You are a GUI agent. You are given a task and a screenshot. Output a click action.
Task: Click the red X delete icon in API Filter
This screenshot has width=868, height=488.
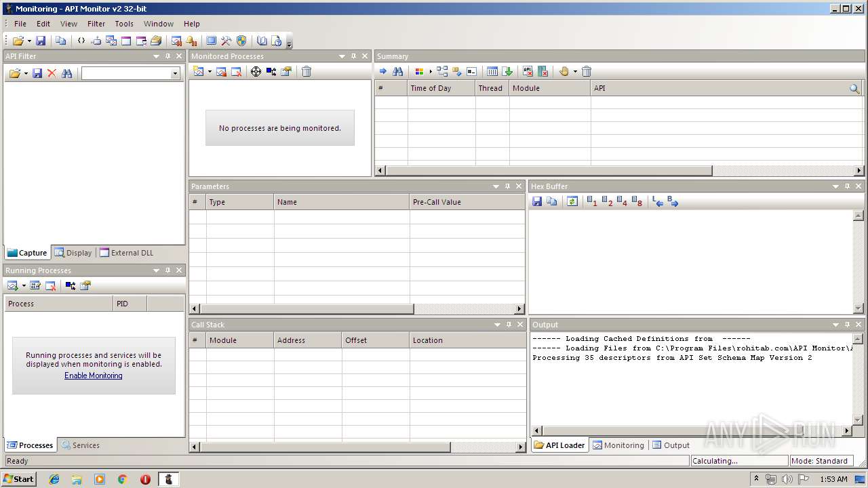(52, 73)
